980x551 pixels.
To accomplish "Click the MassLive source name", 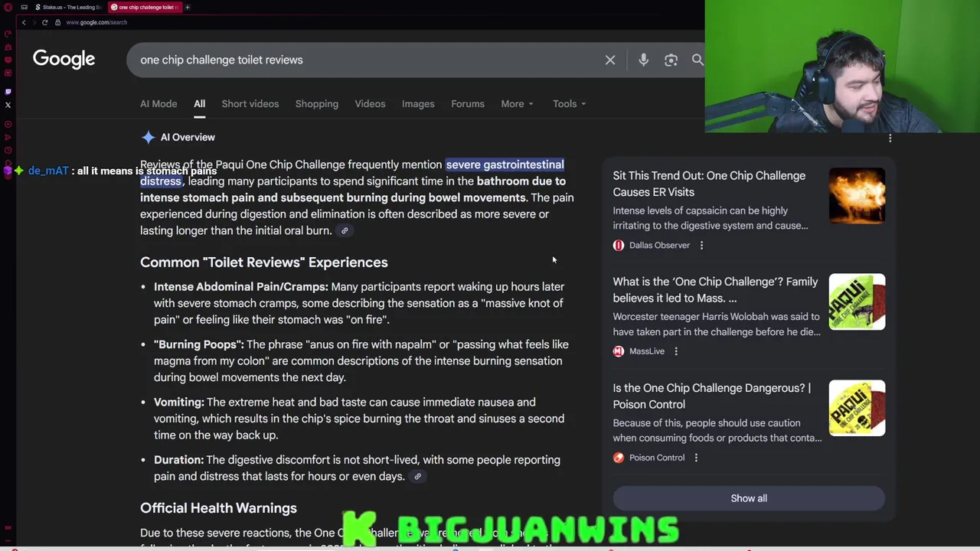I will tap(647, 351).
